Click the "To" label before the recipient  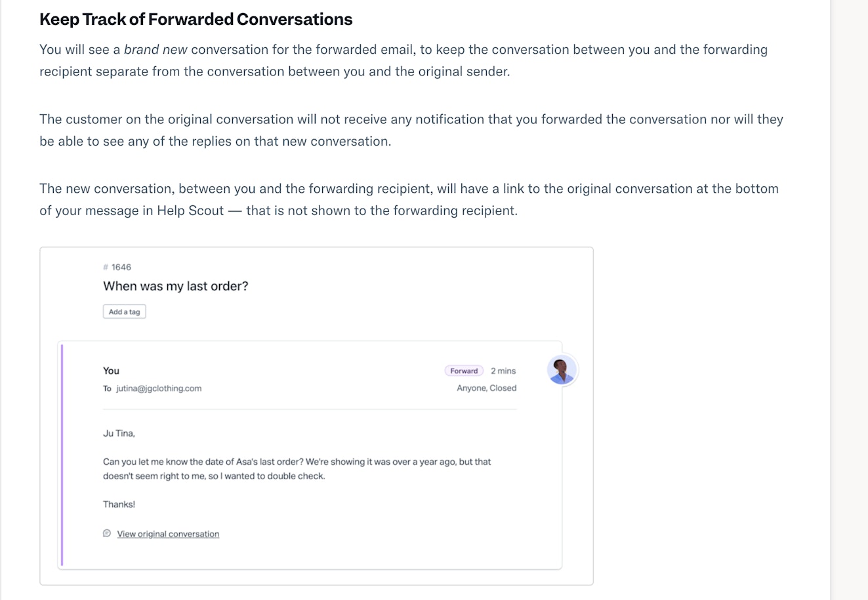(107, 389)
